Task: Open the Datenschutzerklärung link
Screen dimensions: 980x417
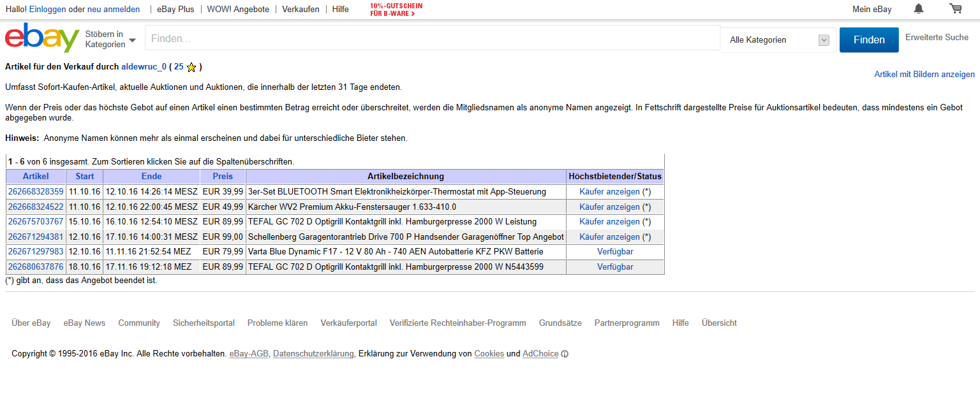Action: tap(313, 354)
